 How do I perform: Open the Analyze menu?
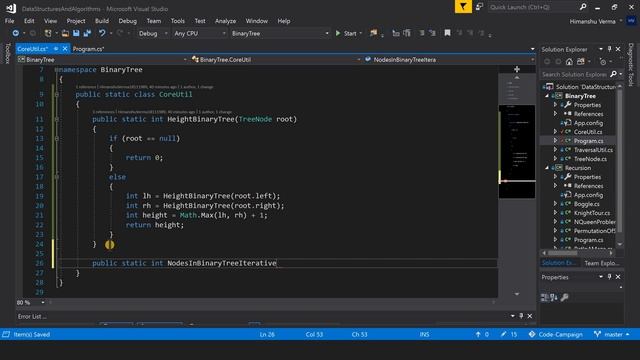pos(225,21)
